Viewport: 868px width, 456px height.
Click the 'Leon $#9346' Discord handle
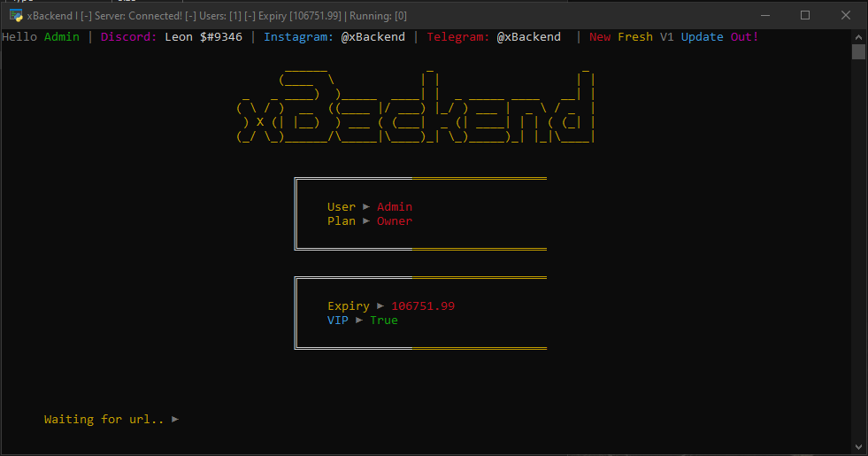click(204, 36)
